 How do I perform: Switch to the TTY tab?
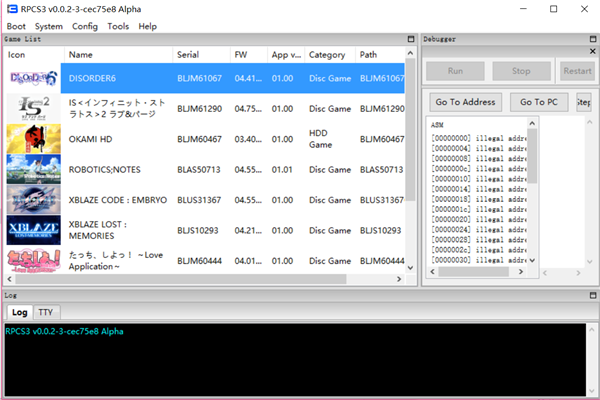click(45, 312)
